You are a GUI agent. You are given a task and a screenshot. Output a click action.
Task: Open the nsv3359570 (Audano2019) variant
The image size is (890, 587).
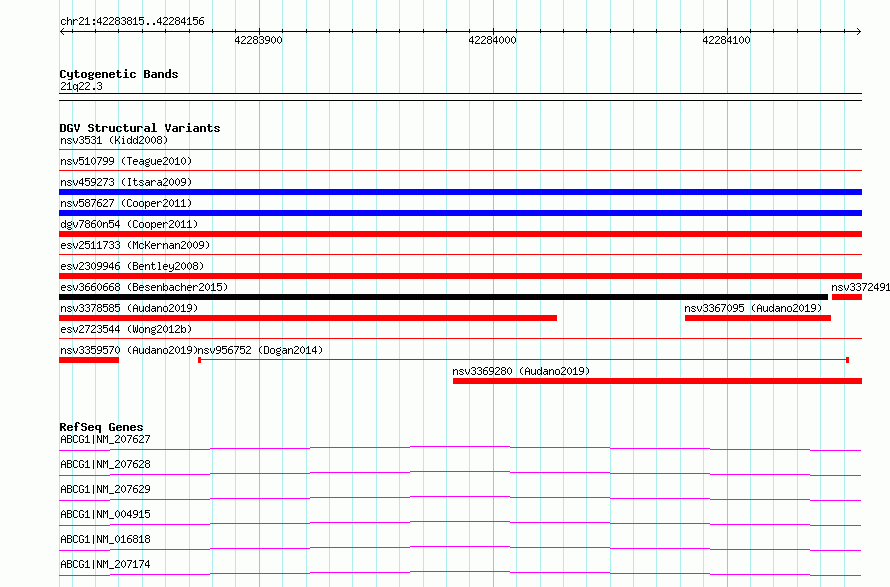click(89, 360)
